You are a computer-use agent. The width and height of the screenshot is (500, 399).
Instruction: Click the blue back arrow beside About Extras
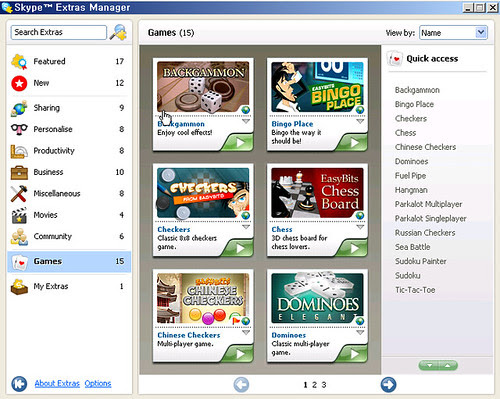pyautogui.click(x=19, y=384)
